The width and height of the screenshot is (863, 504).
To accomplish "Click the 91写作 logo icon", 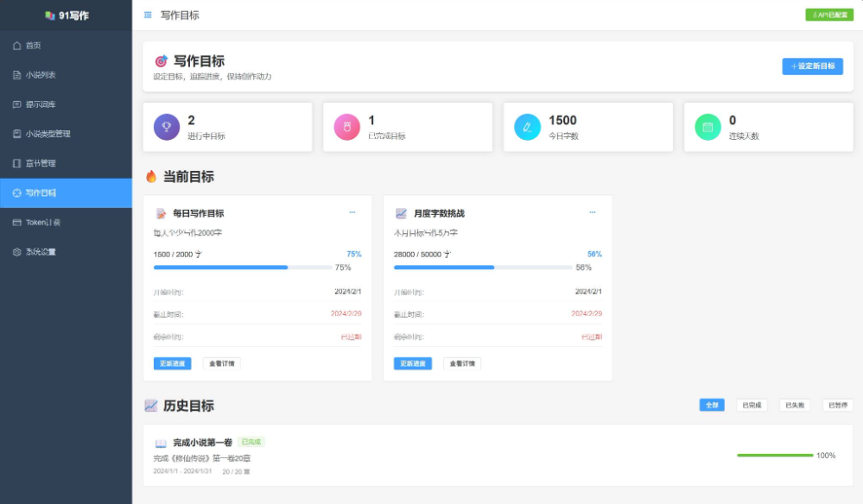I will coord(50,16).
